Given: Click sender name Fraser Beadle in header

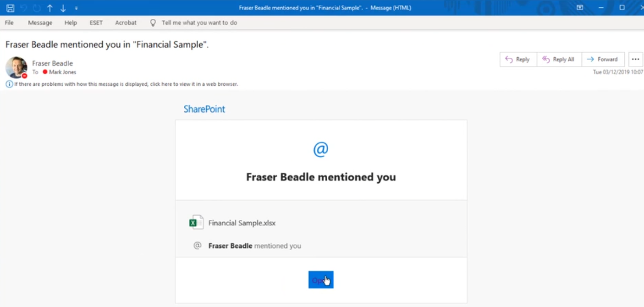Looking at the screenshot, I should 52,63.
